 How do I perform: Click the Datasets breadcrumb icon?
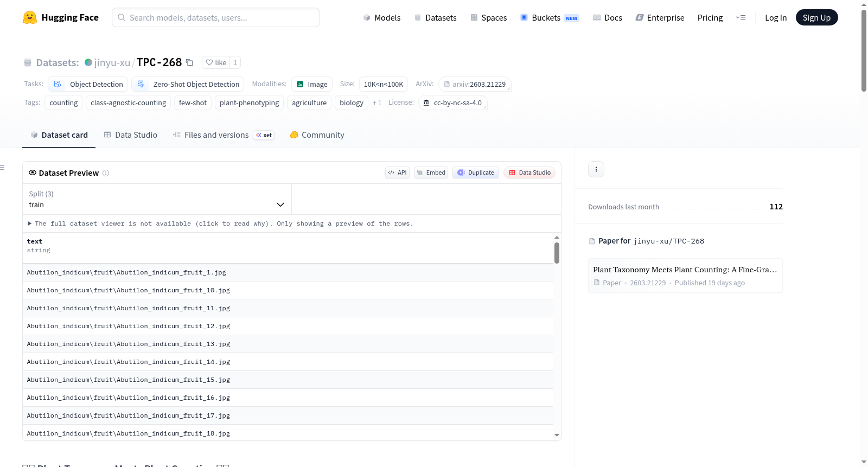(28, 62)
